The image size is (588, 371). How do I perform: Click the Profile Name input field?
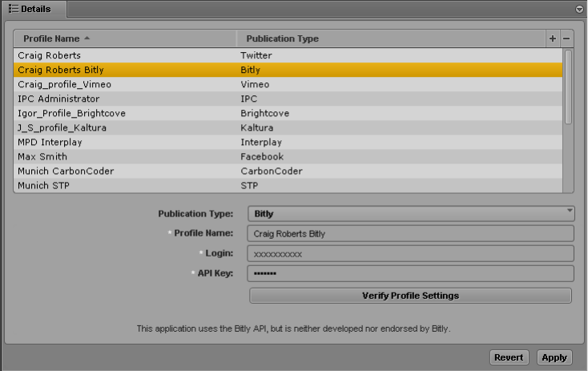pos(410,234)
